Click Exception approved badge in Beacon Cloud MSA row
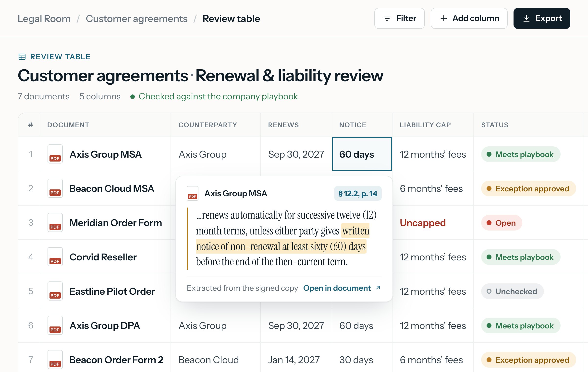This screenshot has height=372, width=588. pos(528,188)
